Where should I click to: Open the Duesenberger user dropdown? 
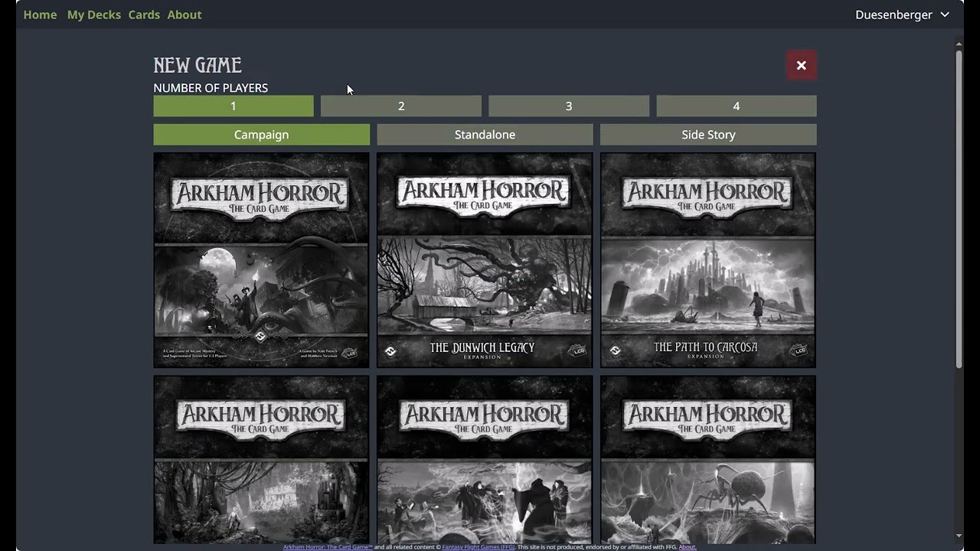[x=902, y=15]
